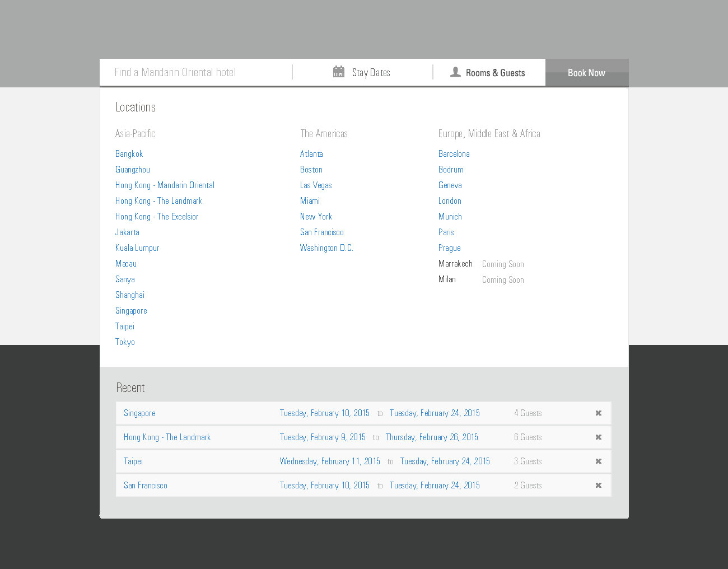
Task: Remove the Hong Kong - The Landmark recent search
Action: coord(598,437)
